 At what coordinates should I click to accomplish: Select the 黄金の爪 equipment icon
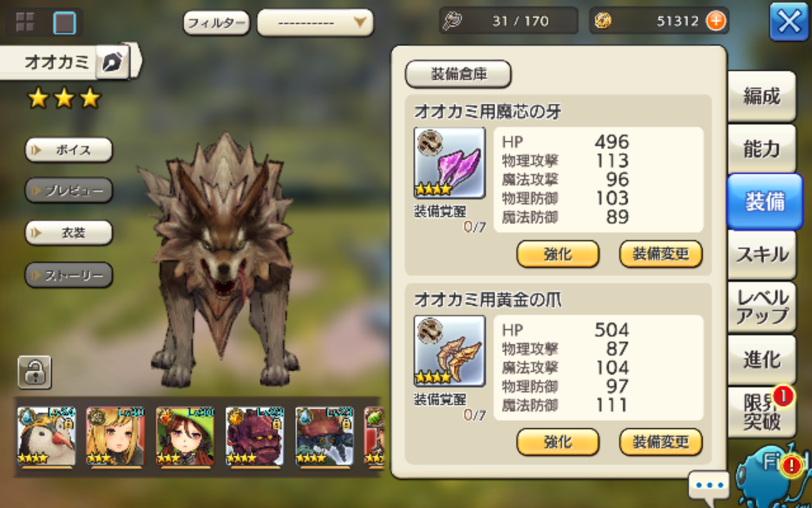(x=449, y=351)
